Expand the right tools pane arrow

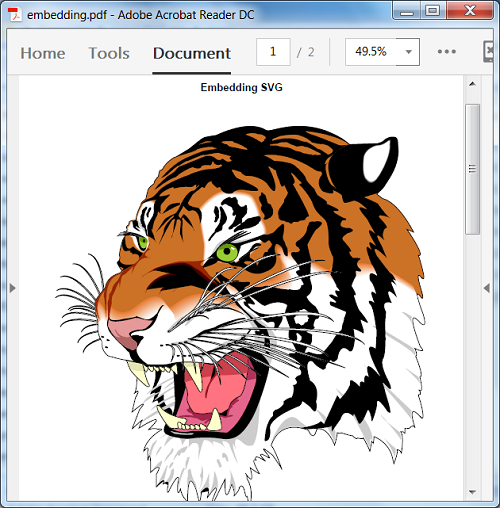point(487,288)
